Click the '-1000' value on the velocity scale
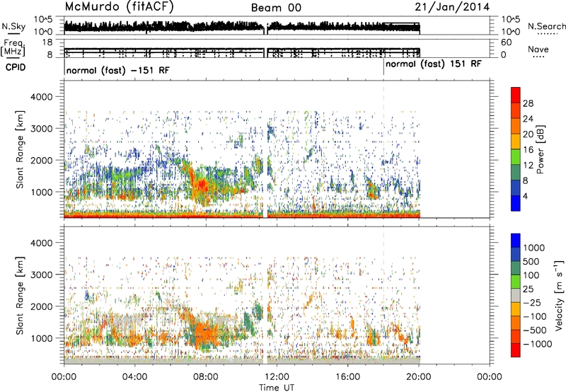The height and width of the screenshot is (392, 566). pos(538,344)
